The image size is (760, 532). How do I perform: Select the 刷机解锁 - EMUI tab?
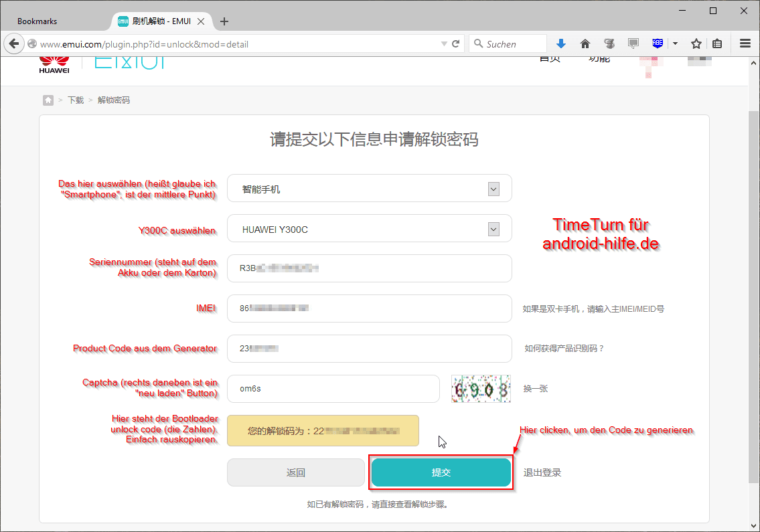coord(162,21)
